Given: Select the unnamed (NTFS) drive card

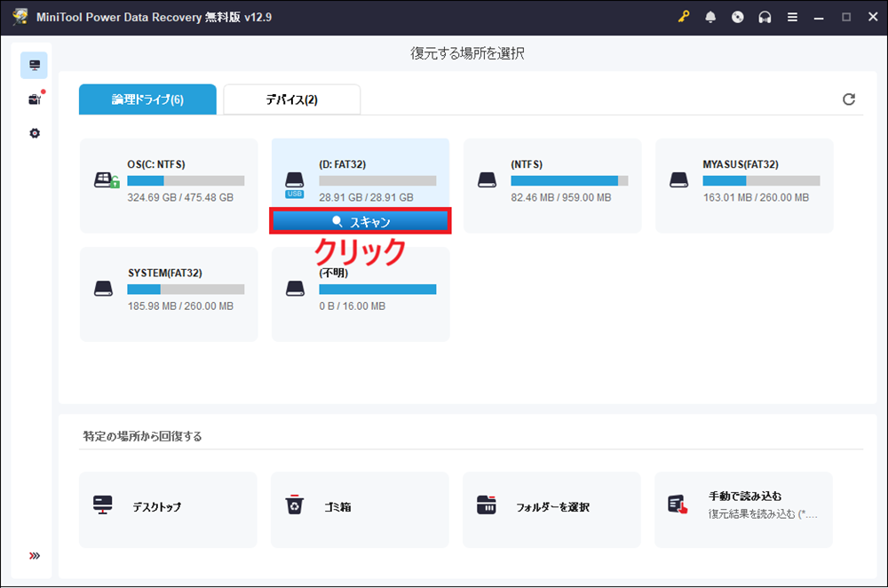Looking at the screenshot, I should pos(552,186).
